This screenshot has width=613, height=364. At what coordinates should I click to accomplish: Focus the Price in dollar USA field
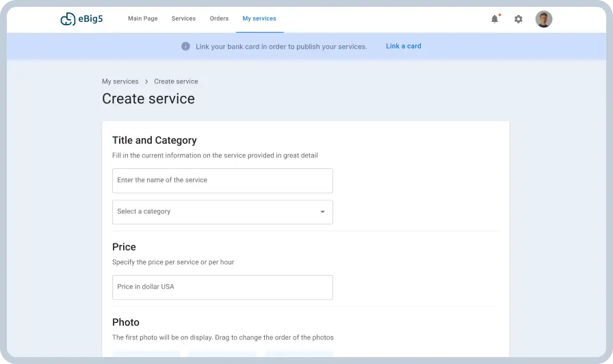pyautogui.click(x=222, y=287)
